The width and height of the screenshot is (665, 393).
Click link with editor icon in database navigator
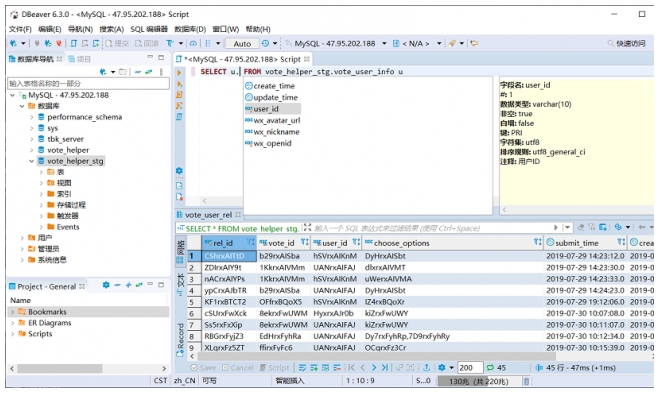[148, 72]
